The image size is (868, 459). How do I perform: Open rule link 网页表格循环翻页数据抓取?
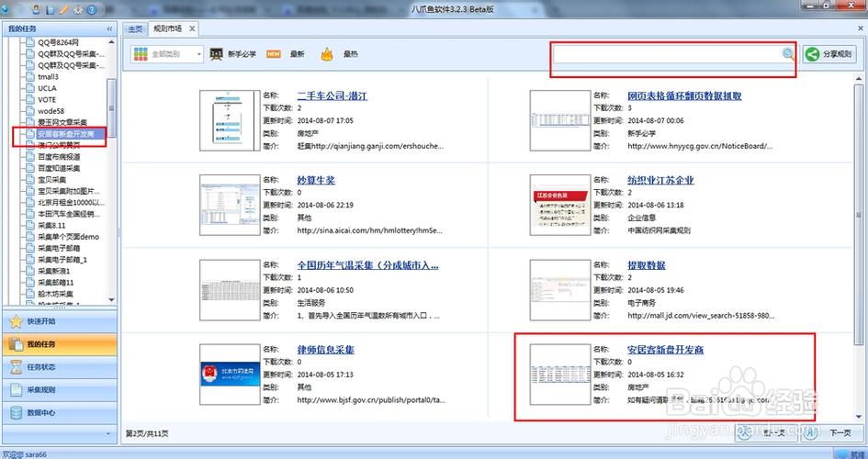(x=684, y=95)
